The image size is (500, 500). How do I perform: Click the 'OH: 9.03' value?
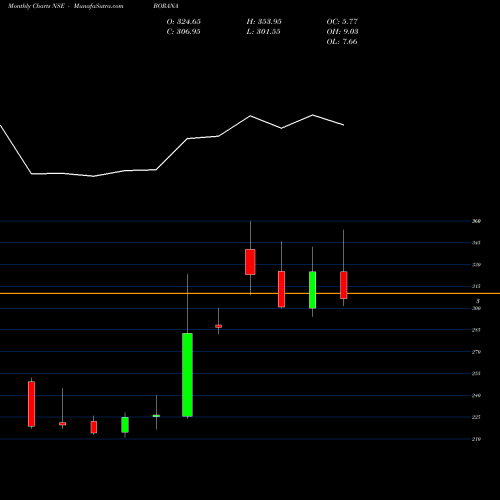coord(342,32)
